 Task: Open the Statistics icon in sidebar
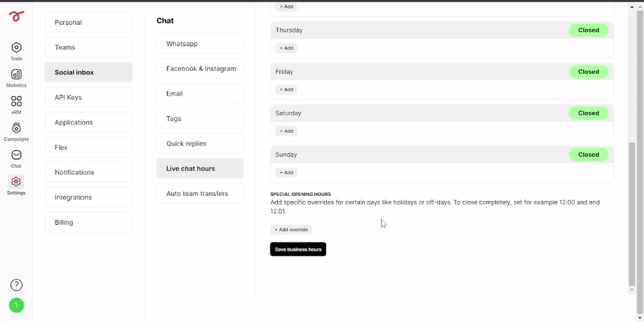16,74
